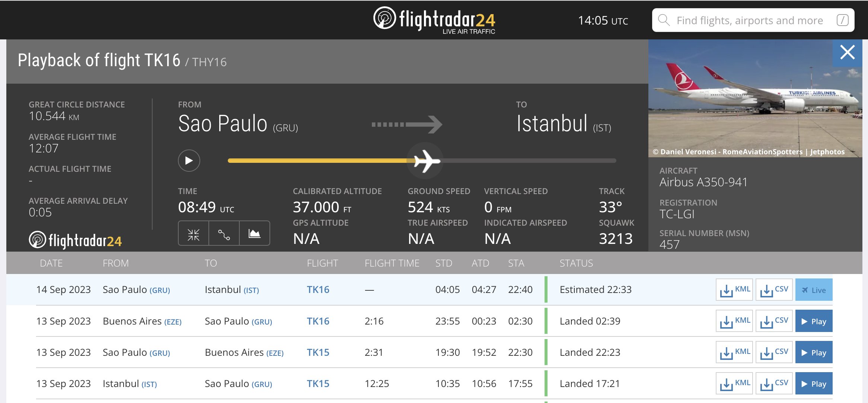
Task: Open TK15 link in Sao Paulo-Buenos Aires row
Action: click(318, 352)
